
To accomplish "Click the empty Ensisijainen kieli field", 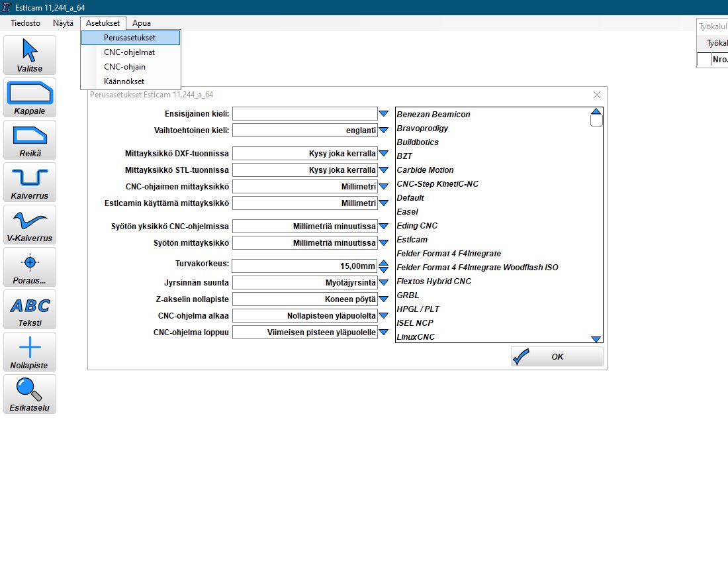I will pyautogui.click(x=304, y=114).
